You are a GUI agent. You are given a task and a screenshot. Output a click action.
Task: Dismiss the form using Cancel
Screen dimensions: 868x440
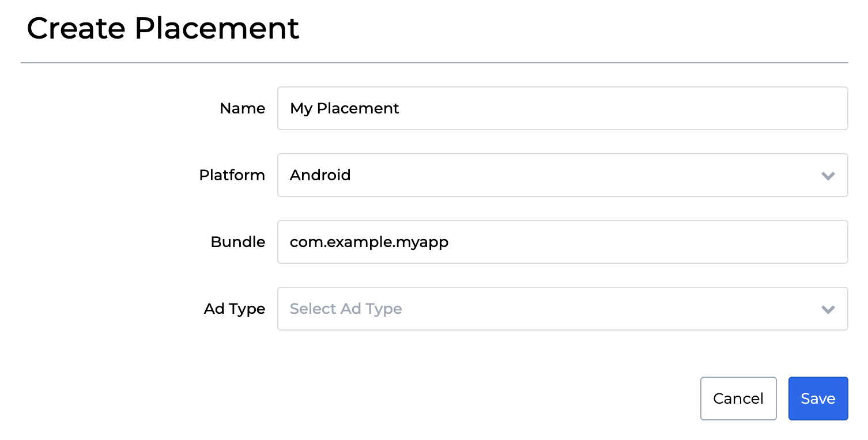738,398
